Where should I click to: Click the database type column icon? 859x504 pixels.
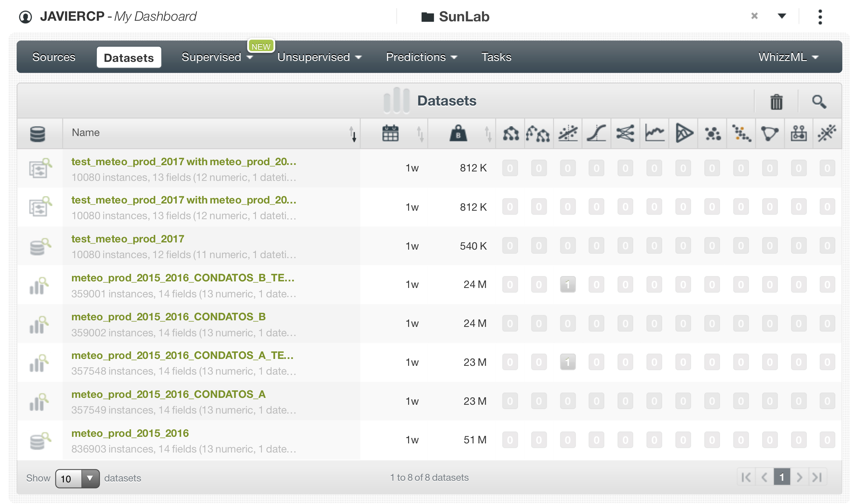pos(37,134)
